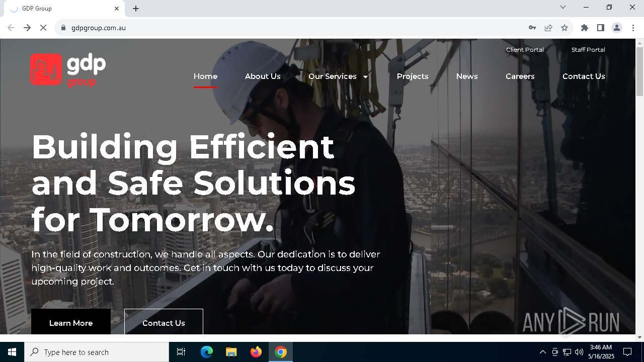The width and height of the screenshot is (644, 362).
Task: Bookmark this page with star icon
Action: [565, 28]
